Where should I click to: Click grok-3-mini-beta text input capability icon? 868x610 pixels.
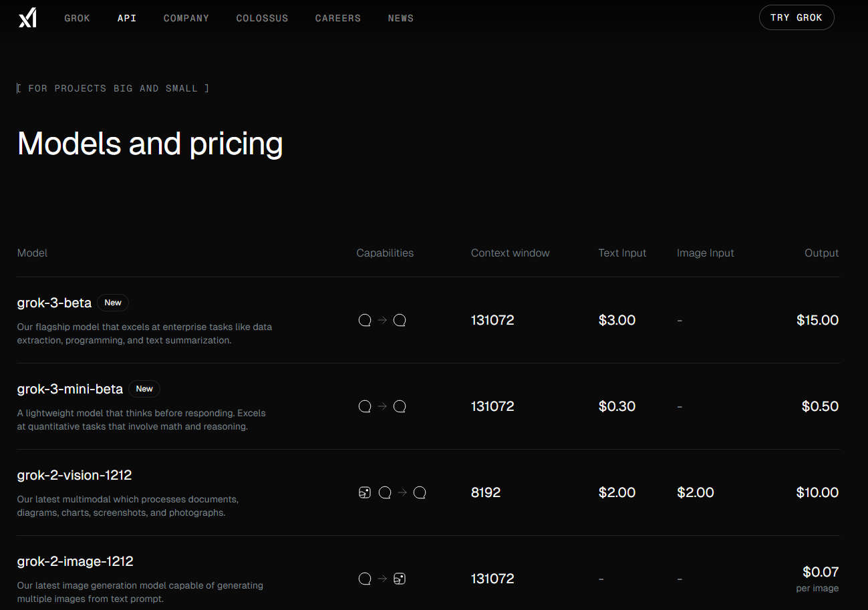coord(365,406)
